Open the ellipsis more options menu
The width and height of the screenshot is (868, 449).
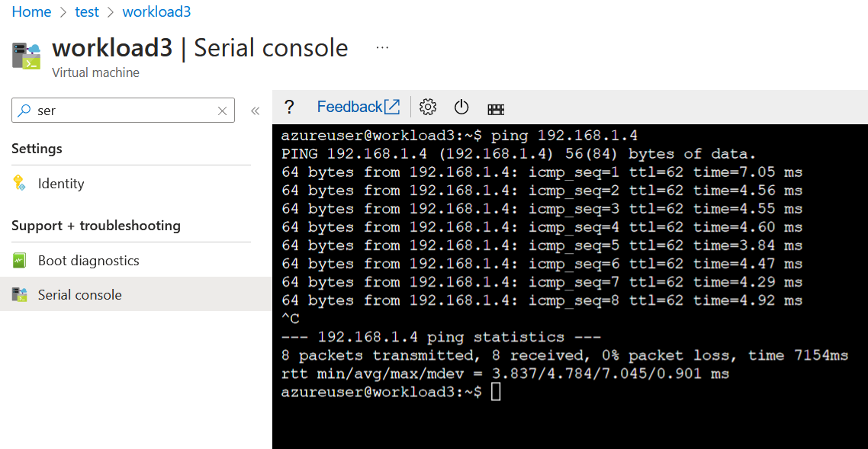click(x=381, y=46)
